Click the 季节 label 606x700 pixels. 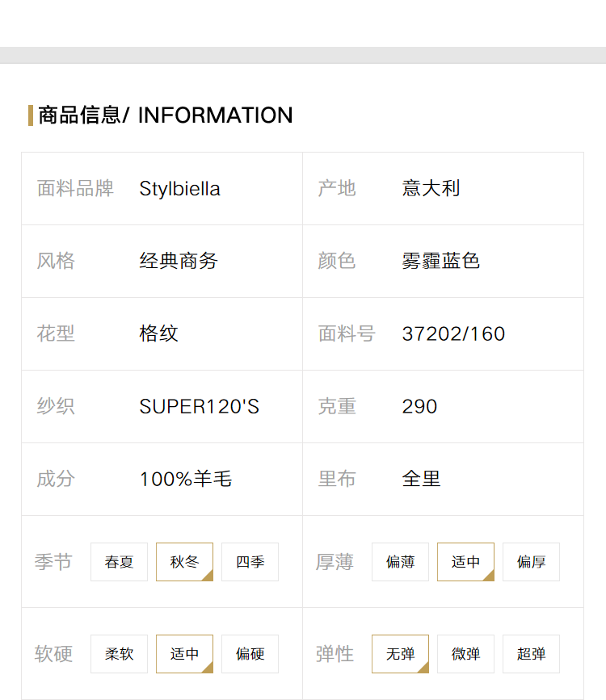(53, 562)
